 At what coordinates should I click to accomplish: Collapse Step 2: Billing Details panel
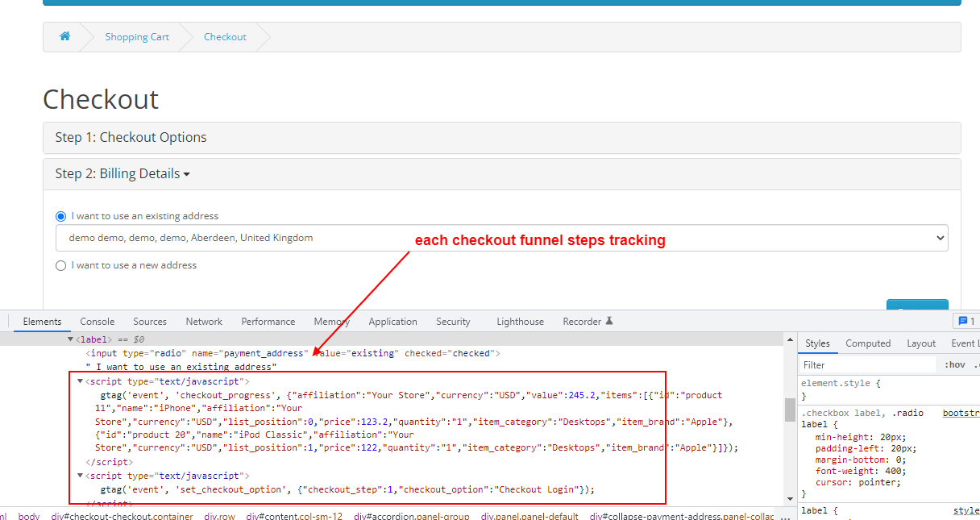122,174
